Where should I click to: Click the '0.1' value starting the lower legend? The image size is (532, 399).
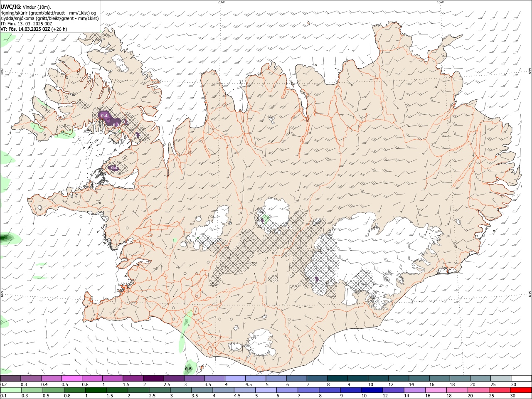click(x=3, y=396)
